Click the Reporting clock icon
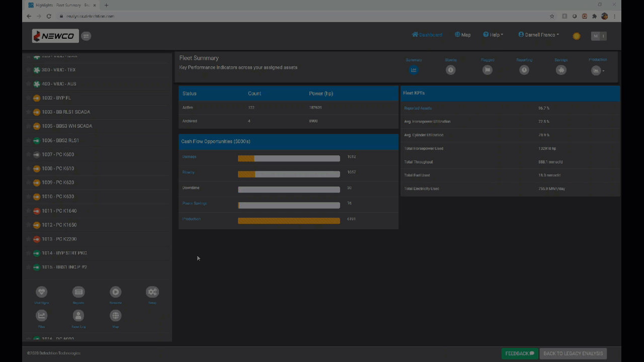 point(524,70)
